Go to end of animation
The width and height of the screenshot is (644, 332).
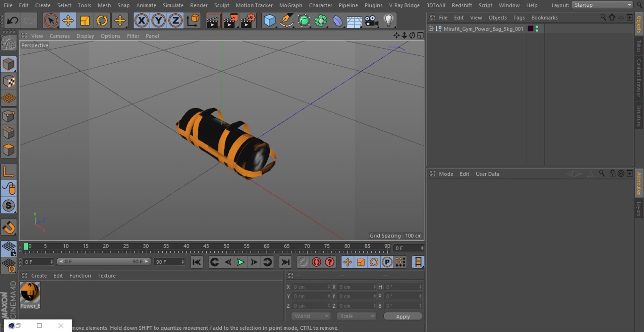(x=285, y=262)
